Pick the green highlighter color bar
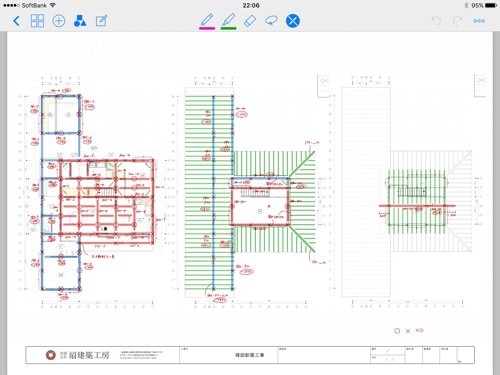500x375 pixels. tap(229, 28)
